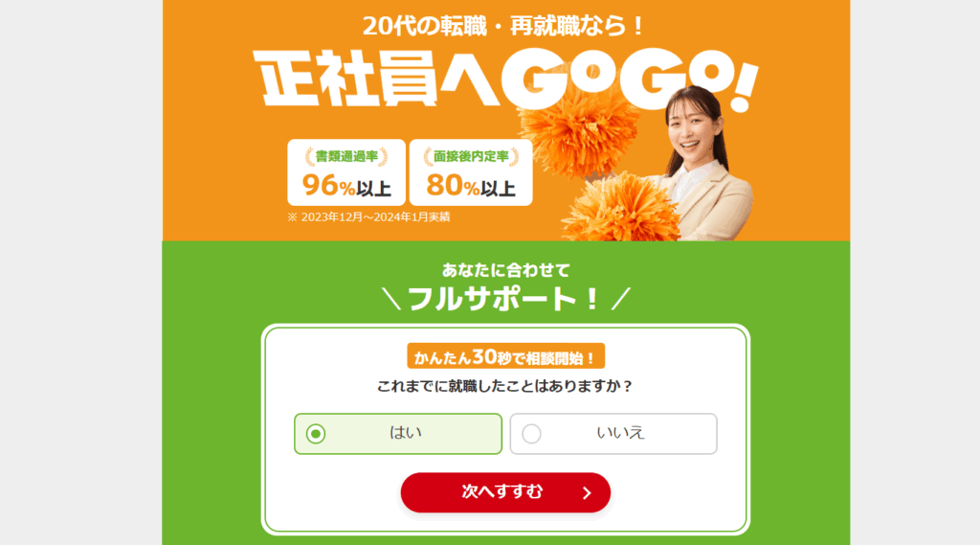Click the upper orange pom-pom image
The width and height of the screenshot is (980, 545).
point(578,131)
